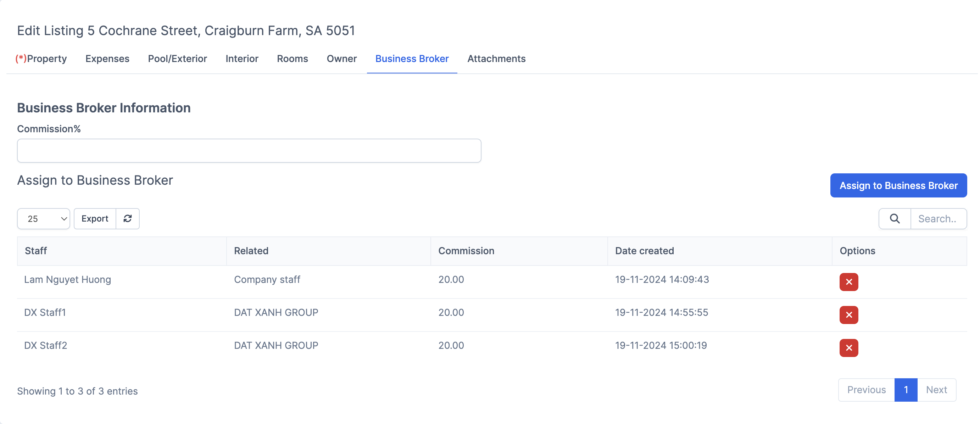Open the Owner tab
The height and width of the screenshot is (424, 980).
pyautogui.click(x=342, y=58)
